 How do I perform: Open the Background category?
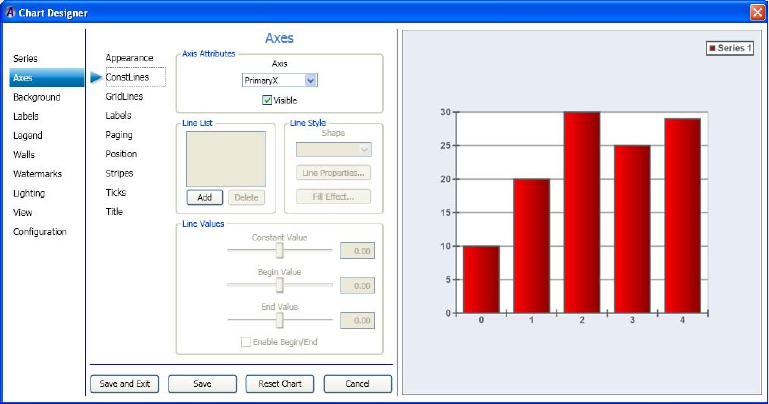37,97
